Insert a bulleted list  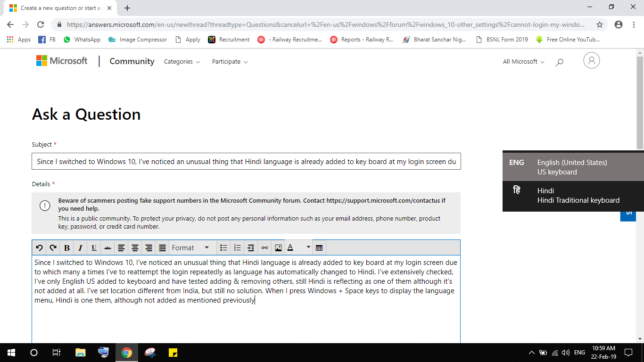[223, 247]
